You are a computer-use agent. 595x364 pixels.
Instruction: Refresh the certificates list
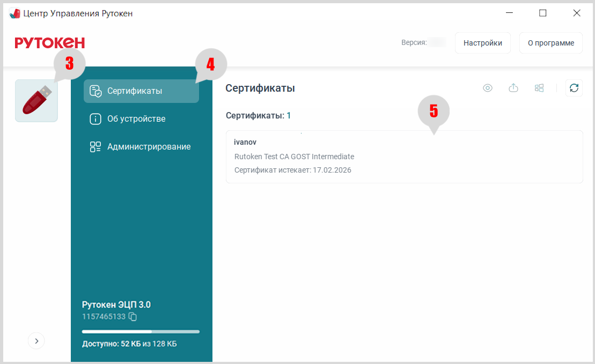574,88
